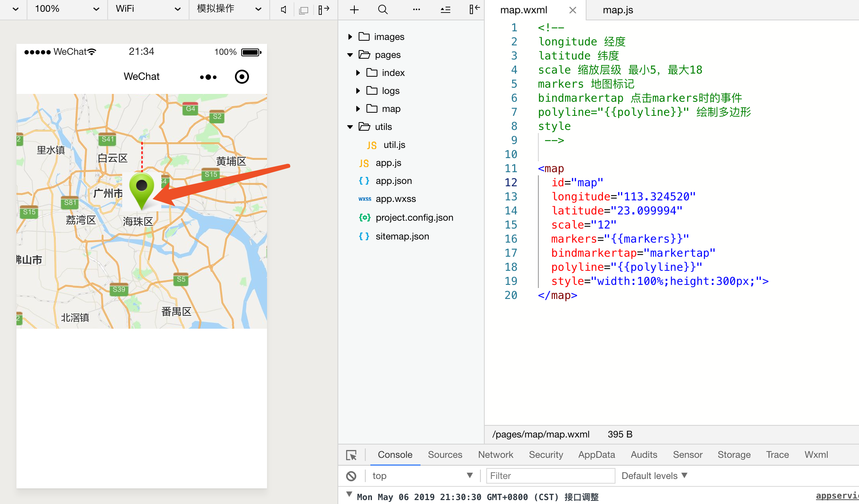The image size is (859, 504).
Task: Switch to the map.js tab
Action: (617, 10)
